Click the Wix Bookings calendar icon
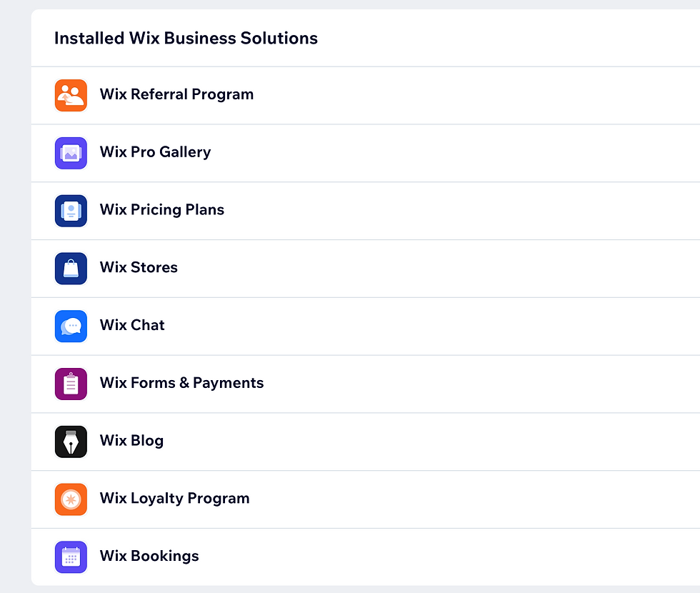Viewport: 700px width, 593px height. (71, 557)
